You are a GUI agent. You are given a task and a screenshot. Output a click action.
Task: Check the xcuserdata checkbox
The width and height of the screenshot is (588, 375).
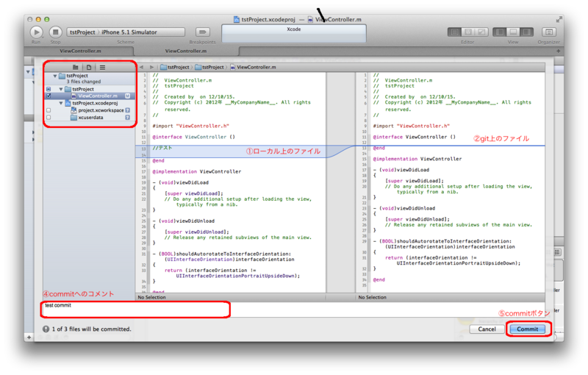pos(49,118)
